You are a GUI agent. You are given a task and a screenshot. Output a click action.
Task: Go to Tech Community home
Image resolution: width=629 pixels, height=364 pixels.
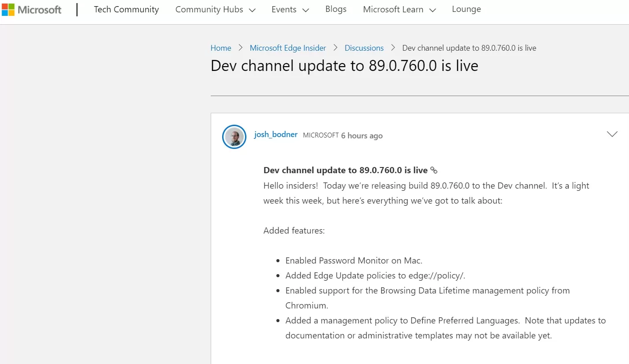127,9
